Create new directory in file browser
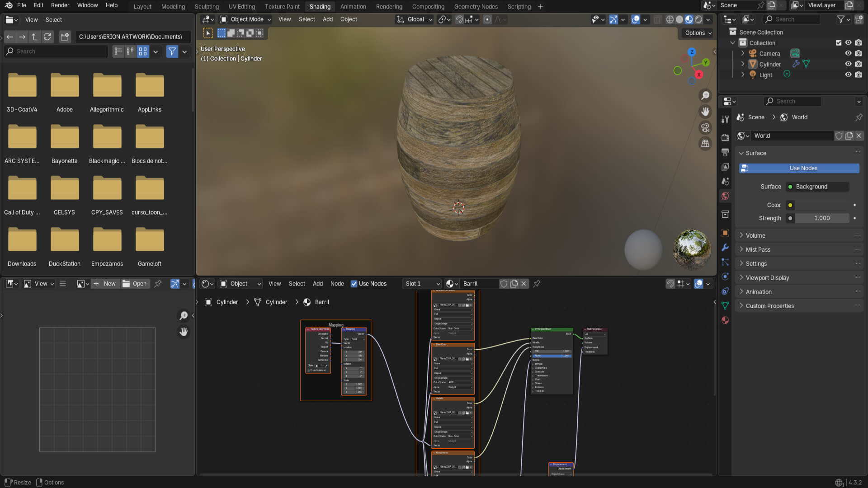This screenshot has height=488, width=868. pyautogui.click(x=65, y=37)
